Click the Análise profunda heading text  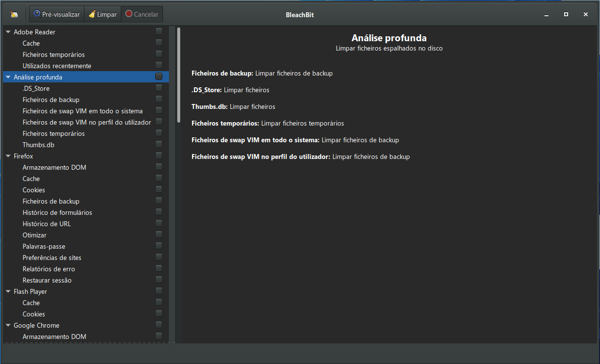[x=389, y=38]
